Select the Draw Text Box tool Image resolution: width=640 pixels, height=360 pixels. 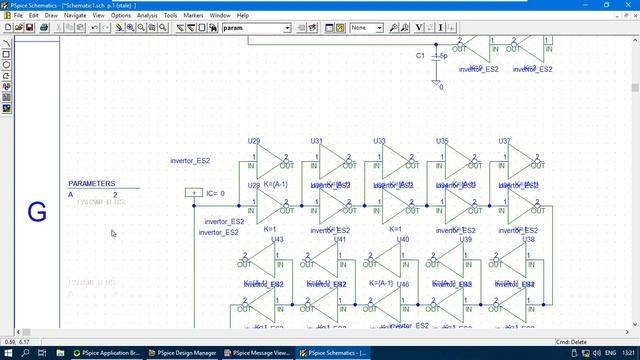click(x=7, y=97)
